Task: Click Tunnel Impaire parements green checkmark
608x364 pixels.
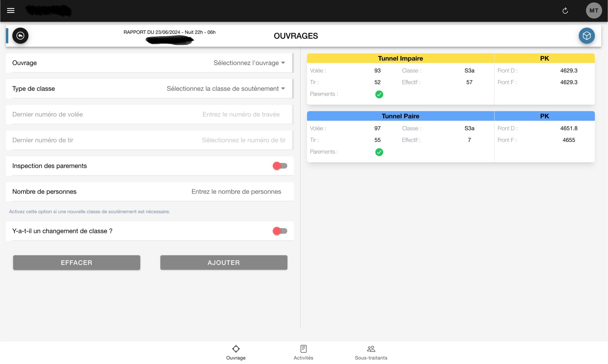Action: click(x=379, y=94)
